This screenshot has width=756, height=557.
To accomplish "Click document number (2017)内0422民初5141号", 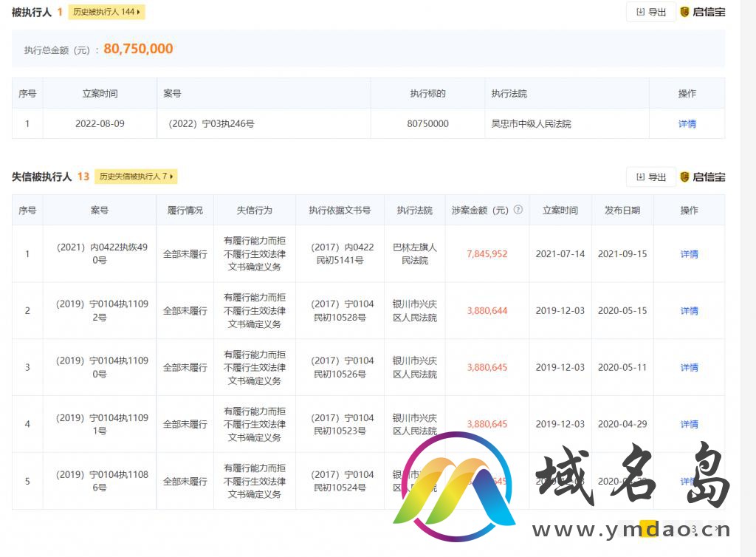I will pyautogui.click(x=340, y=254).
